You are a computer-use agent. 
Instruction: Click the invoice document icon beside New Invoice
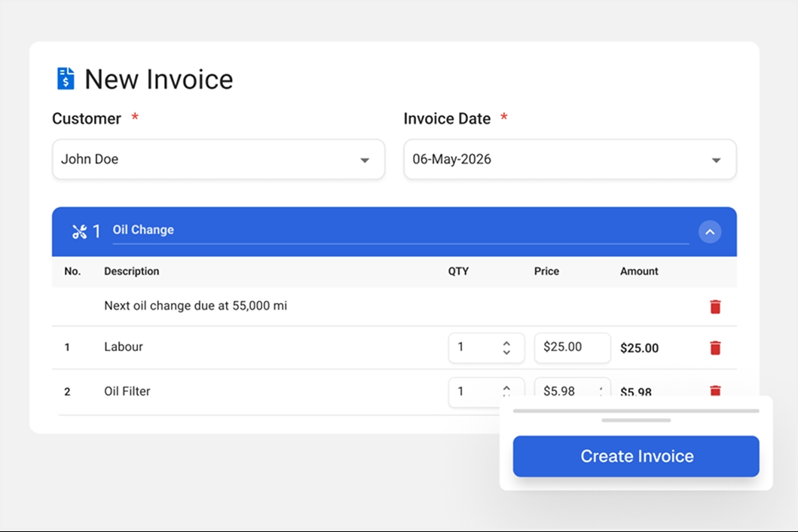click(x=66, y=78)
